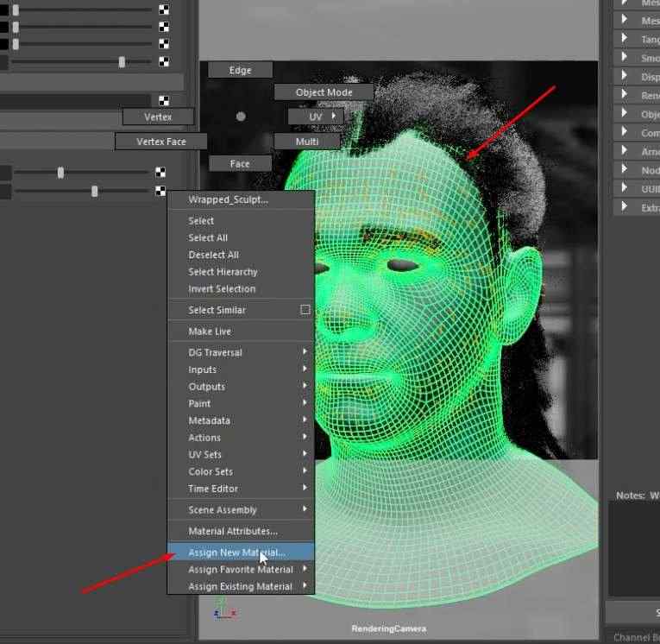Select Face component mode button

pos(240,163)
